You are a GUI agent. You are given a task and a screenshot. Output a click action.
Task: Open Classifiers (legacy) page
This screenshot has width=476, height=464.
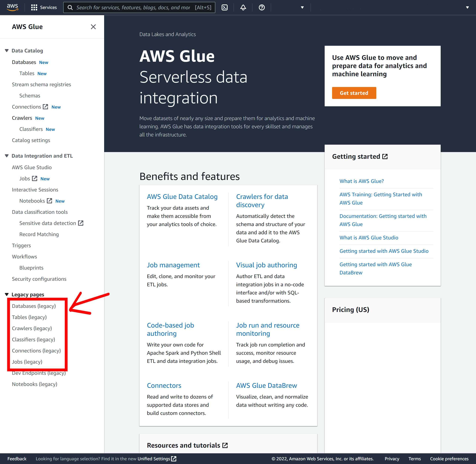33,340
